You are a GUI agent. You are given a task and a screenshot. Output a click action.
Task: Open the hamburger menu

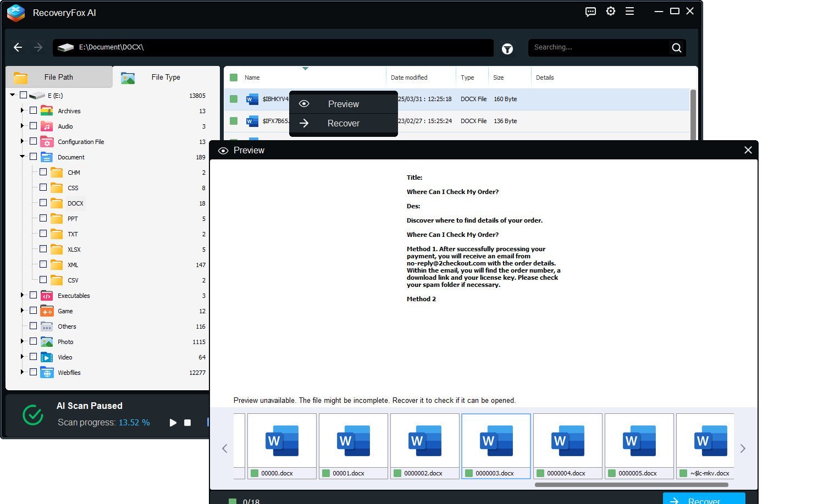[x=629, y=12]
